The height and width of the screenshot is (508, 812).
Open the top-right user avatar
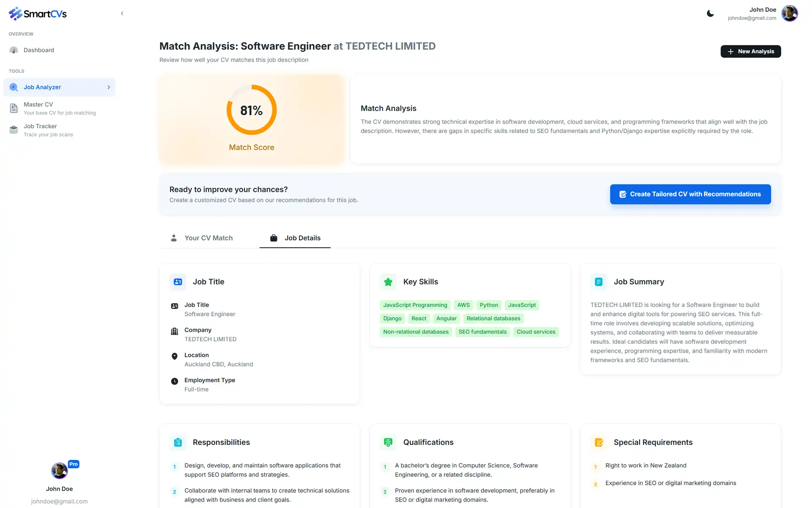(x=790, y=14)
